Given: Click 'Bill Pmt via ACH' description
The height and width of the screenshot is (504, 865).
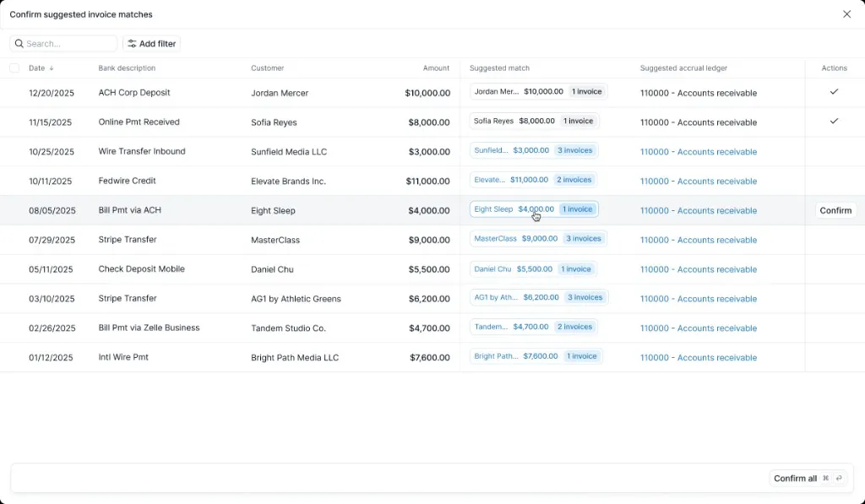Looking at the screenshot, I should coord(129,210).
